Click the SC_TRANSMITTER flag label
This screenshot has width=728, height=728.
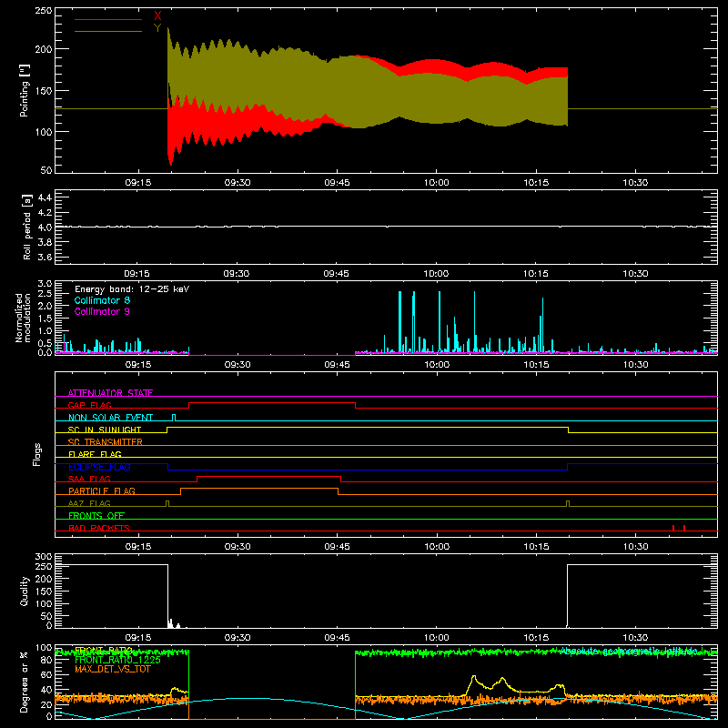pos(106,441)
